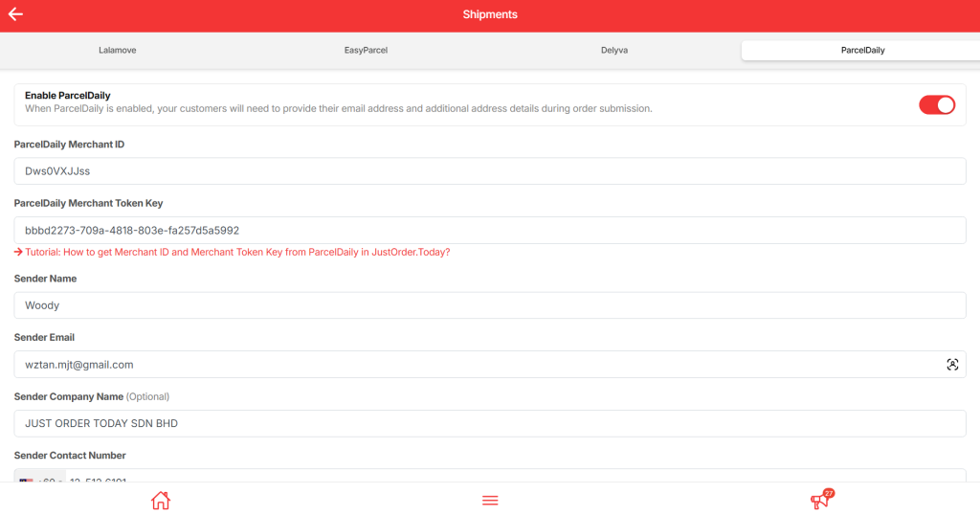
Task: Open the Home icon in bottom bar
Action: (x=161, y=500)
